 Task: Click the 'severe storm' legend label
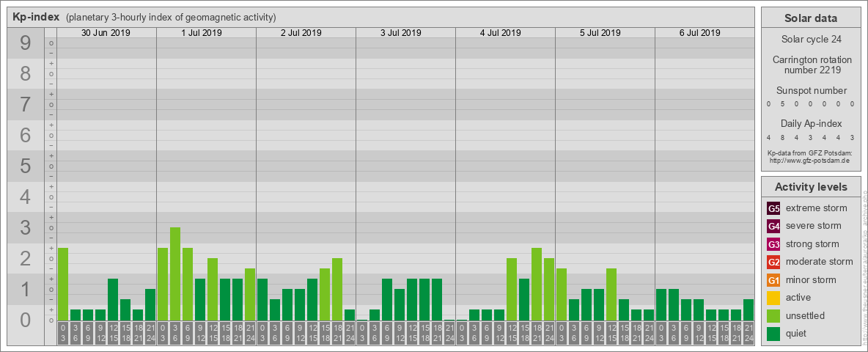point(814,226)
